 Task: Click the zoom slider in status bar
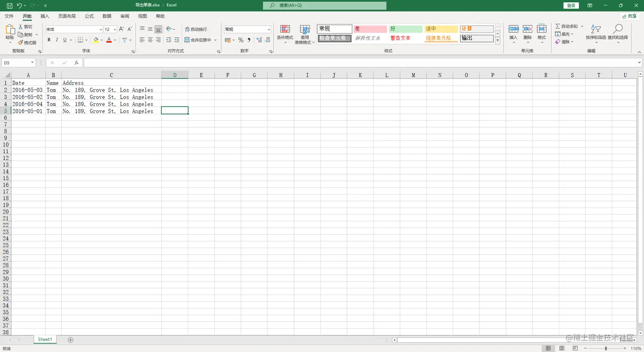coord(605,348)
